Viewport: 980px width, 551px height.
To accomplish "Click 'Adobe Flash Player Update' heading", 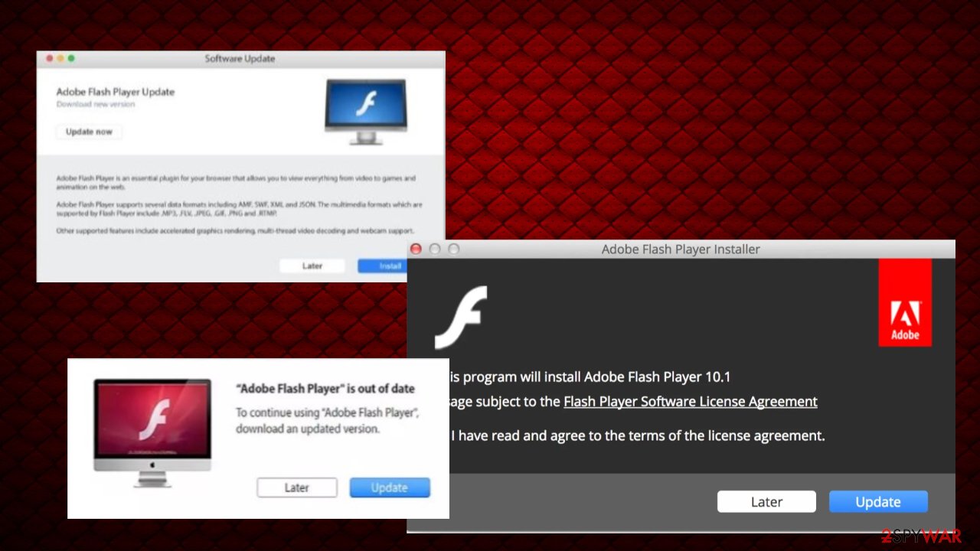I will click(x=116, y=92).
